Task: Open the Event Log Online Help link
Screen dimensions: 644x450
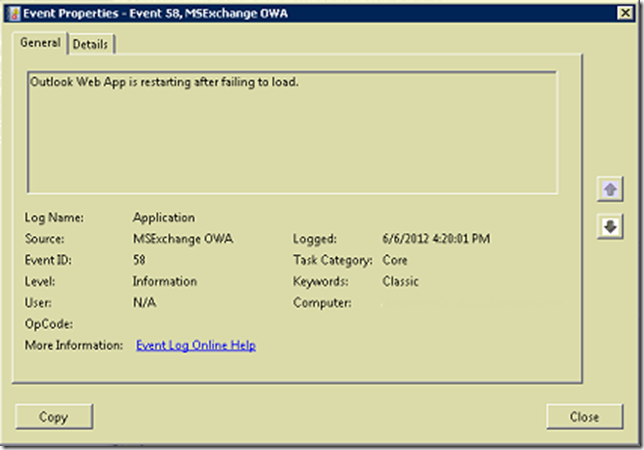Action: 196,345
